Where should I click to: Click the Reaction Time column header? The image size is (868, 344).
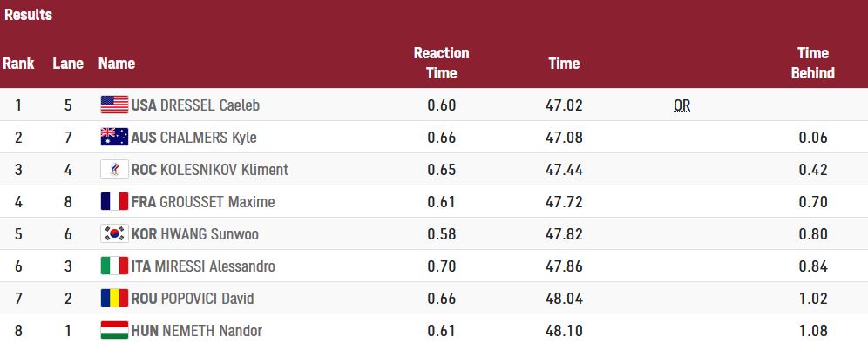click(441, 63)
